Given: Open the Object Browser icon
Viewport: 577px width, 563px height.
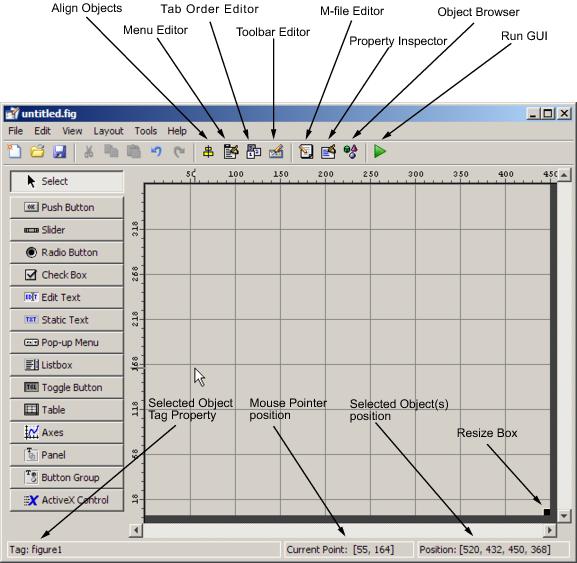Looking at the screenshot, I should click(350, 151).
